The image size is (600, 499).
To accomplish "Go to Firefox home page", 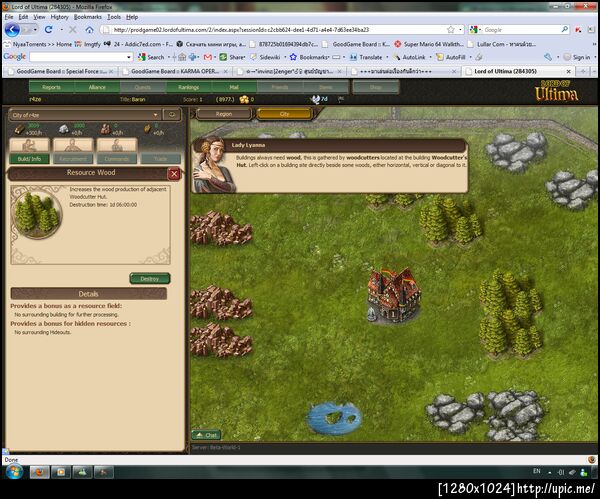I will pos(90,30).
